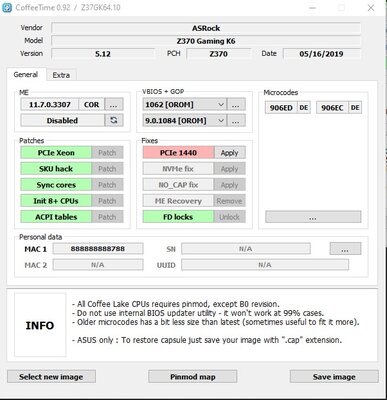This screenshot has height=400, width=387.
Task: Click the Date 05/16/2019 field
Action: coord(322,54)
